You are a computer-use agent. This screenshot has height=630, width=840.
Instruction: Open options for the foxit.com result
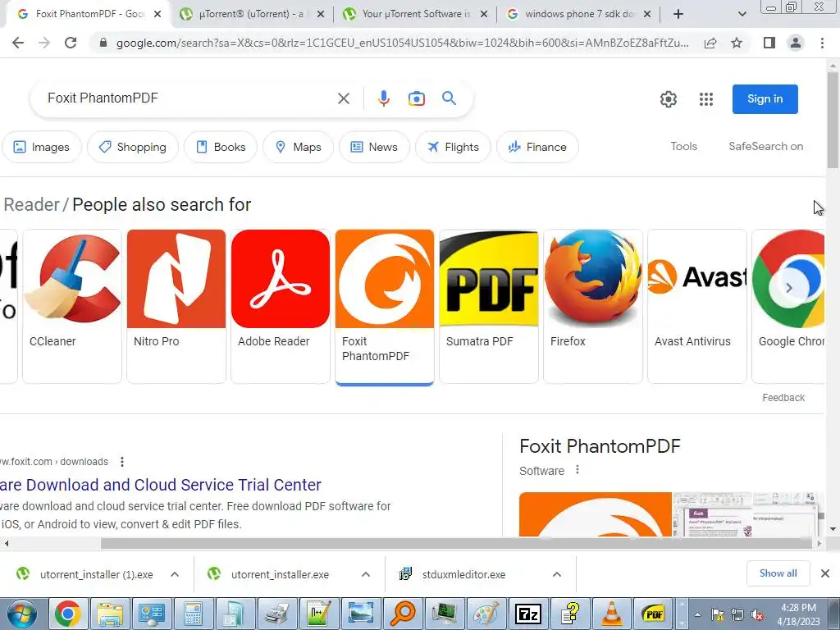click(x=122, y=462)
